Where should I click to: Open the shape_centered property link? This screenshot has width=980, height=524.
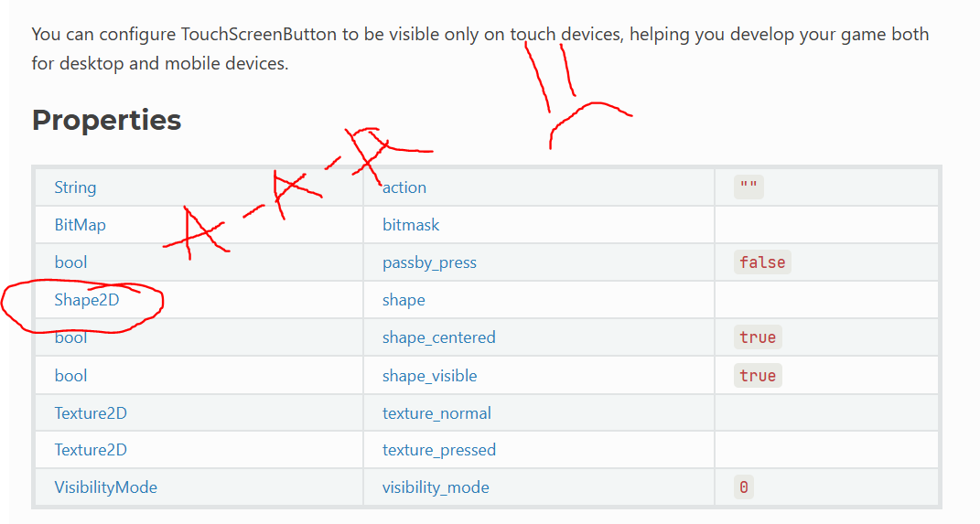coord(438,337)
